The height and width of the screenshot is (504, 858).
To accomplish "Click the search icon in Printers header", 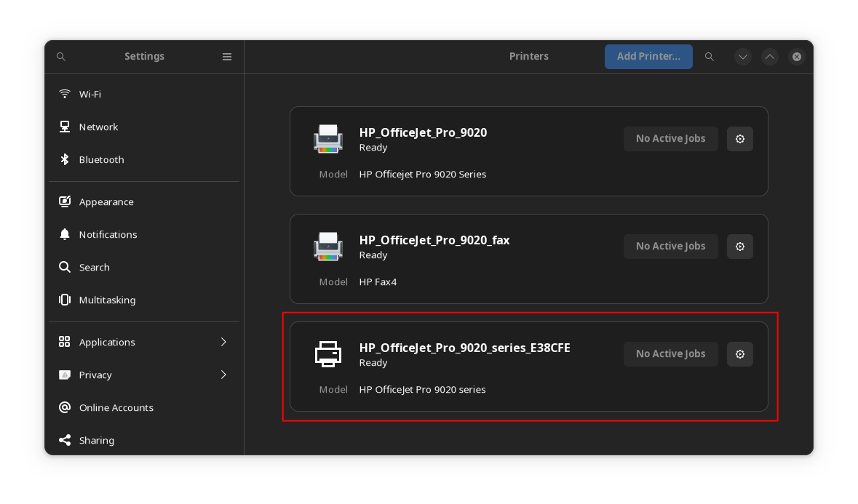I will [x=709, y=57].
